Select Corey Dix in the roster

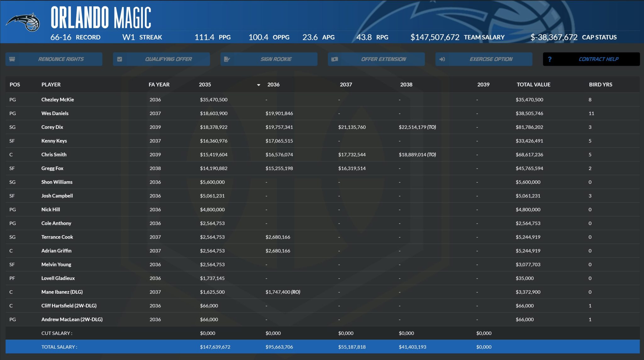coord(52,127)
